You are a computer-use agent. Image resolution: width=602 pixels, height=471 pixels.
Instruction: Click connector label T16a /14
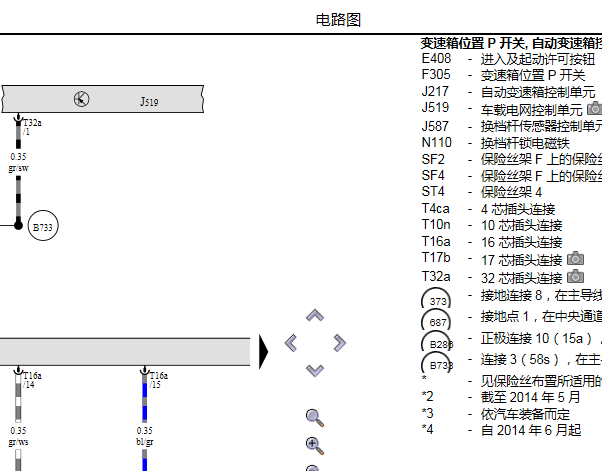(x=32, y=380)
